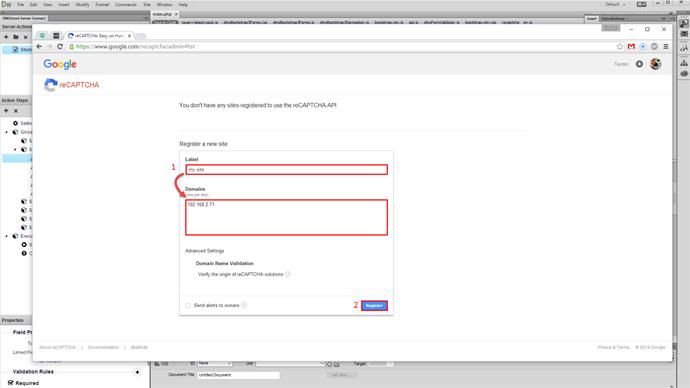This screenshot has height=388, width=690.
Task: Open the Privacy & Terms link
Action: [x=613, y=348]
